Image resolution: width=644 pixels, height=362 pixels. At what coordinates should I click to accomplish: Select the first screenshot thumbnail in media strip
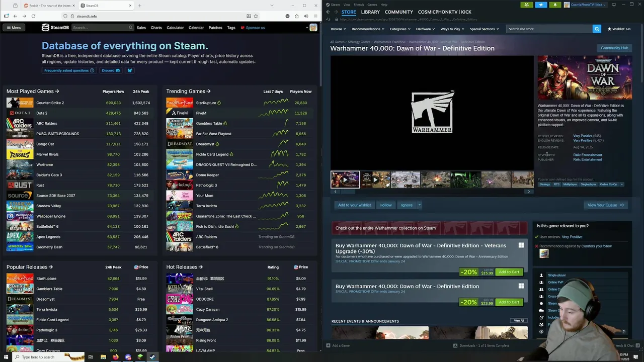[x=406, y=179]
